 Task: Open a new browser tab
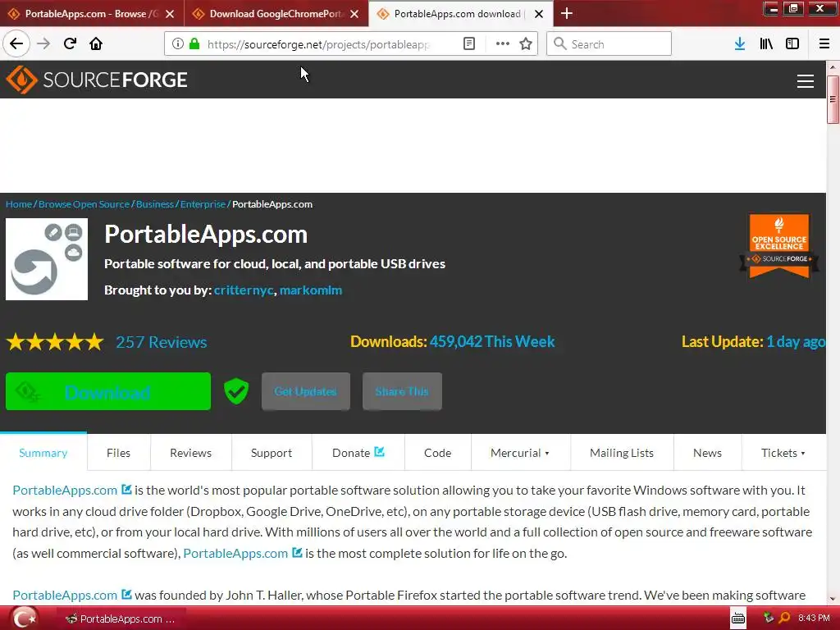pos(567,13)
